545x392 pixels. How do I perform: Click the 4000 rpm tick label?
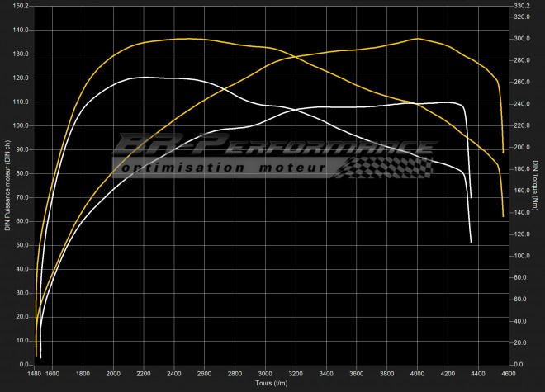coord(418,374)
